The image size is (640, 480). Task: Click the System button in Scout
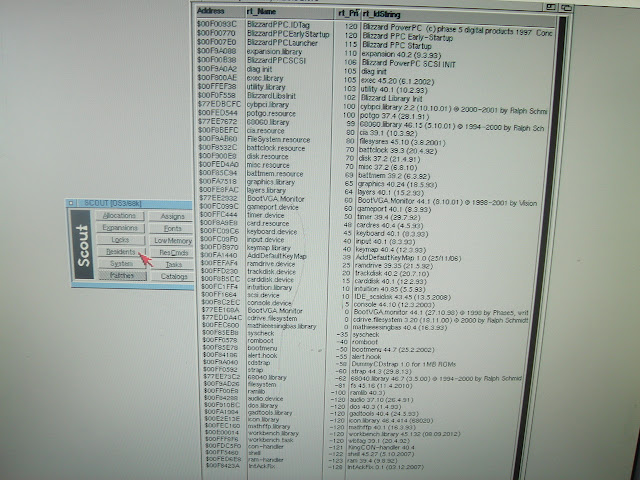tap(121, 264)
